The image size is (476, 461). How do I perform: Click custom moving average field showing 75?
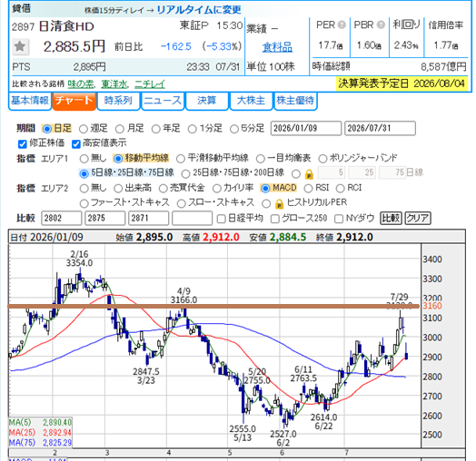pos(392,172)
